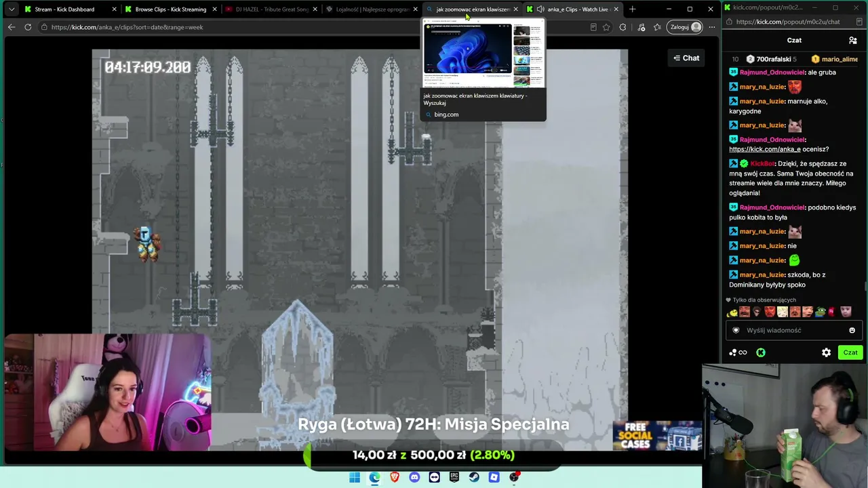The image size is (868, 488).
Task: Open reader view from the address bar
Action: (x=593, y=27)
